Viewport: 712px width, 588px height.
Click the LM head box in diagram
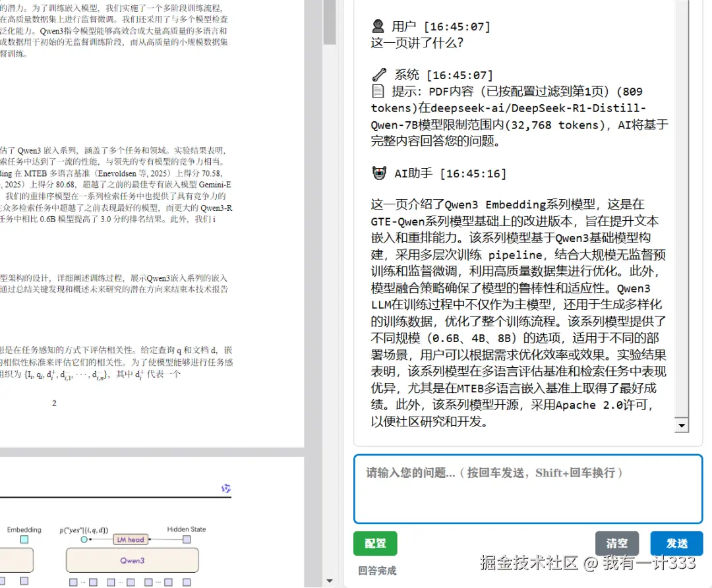(131, 539)
